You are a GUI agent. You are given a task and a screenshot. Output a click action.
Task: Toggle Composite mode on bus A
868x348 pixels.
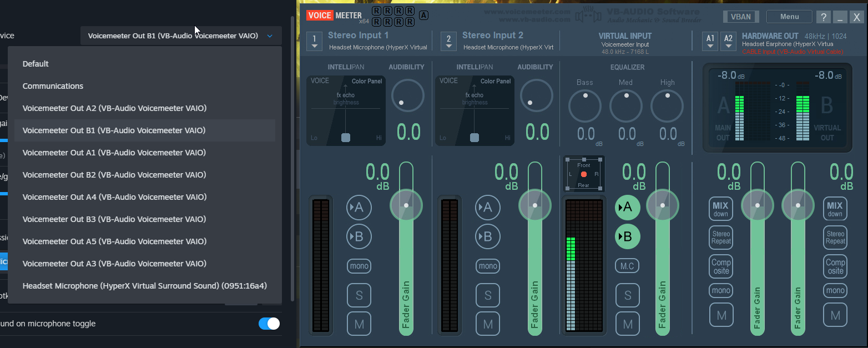[x=721, y=266]
